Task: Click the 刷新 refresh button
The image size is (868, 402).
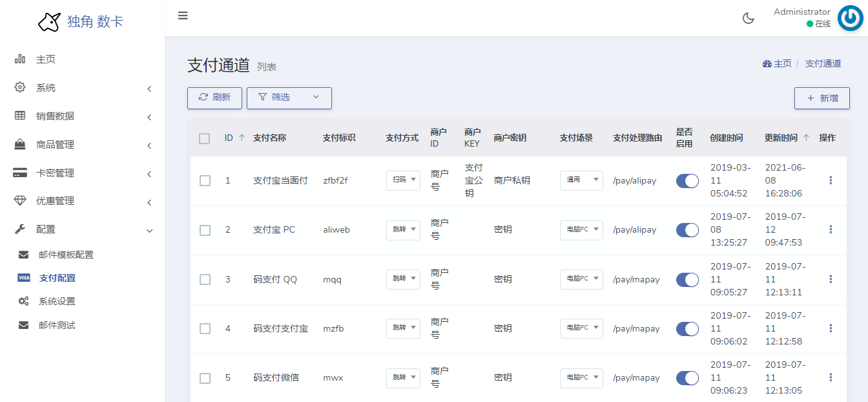Action: pyautogui.click(x=214, y=98)
